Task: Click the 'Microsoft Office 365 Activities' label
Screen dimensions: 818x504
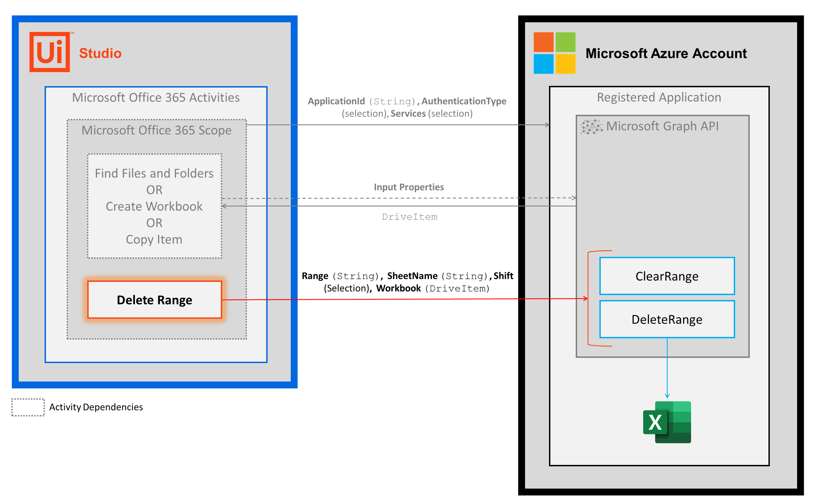Action: coord(156,98)
